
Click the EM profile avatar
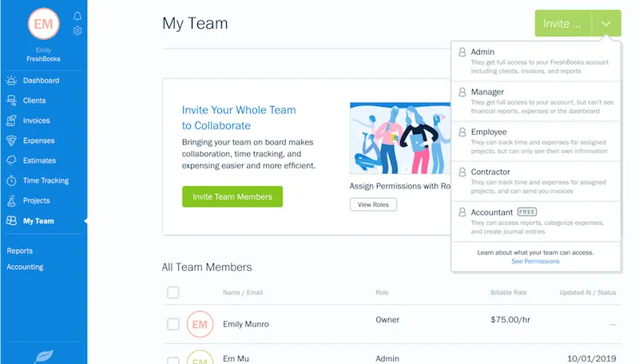tap(43, 24)
